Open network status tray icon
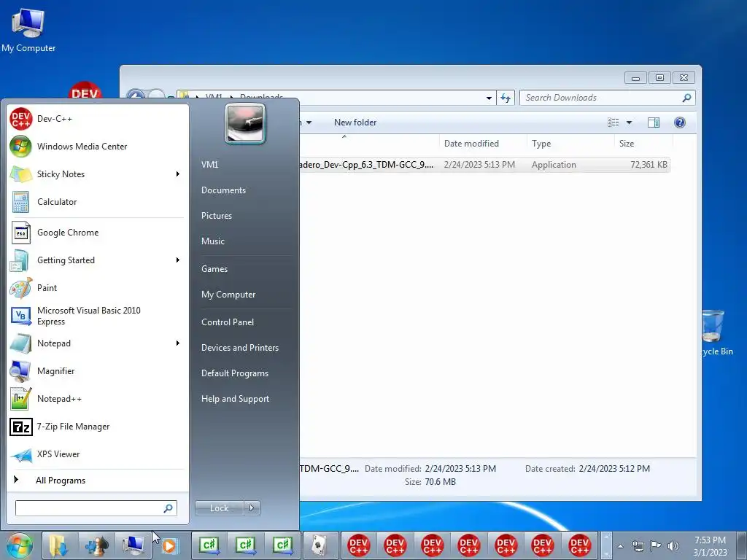Screen dimensions: 747x560 [x=638, y=546]
